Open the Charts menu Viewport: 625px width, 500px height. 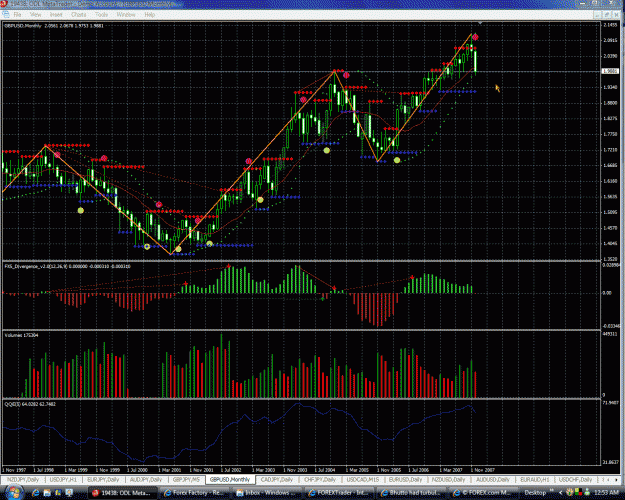tap(79, 14)
